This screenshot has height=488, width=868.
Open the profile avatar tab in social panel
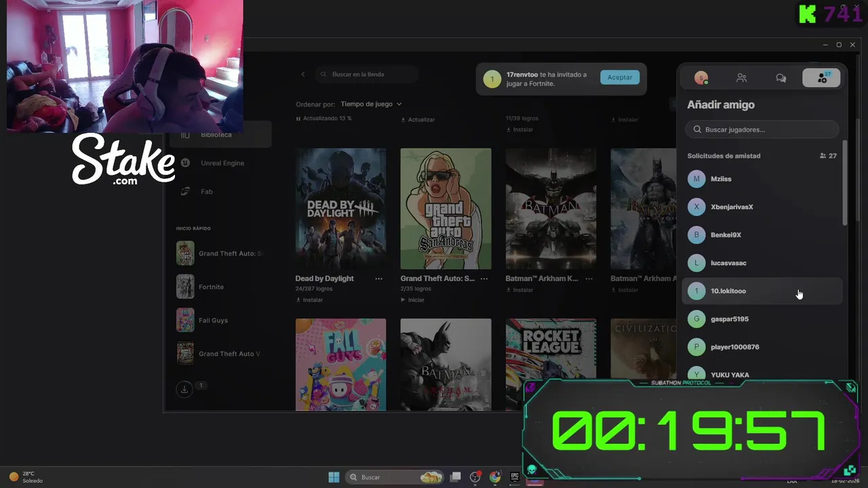point(701,78)
